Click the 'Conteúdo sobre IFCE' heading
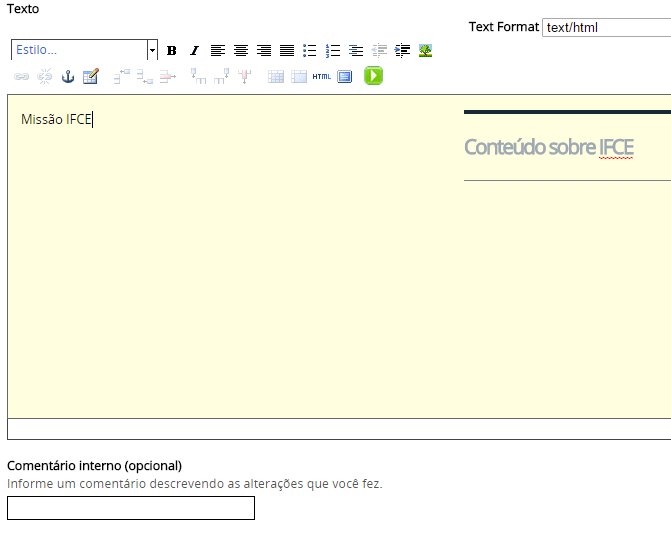Viewport: 671px width, 541px height. pos(549,147)
